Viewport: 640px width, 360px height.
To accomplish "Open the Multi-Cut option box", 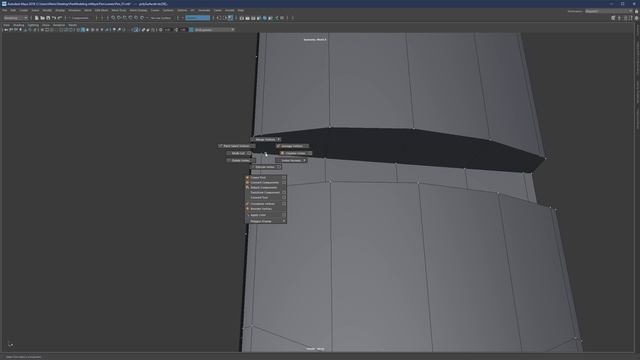I will tap(249, 153).
